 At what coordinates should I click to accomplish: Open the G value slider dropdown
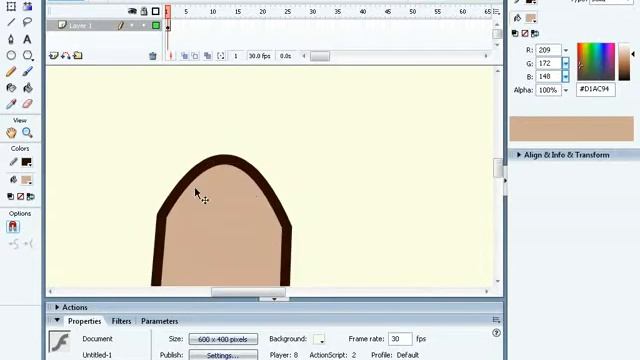click(x=566, y=63)
